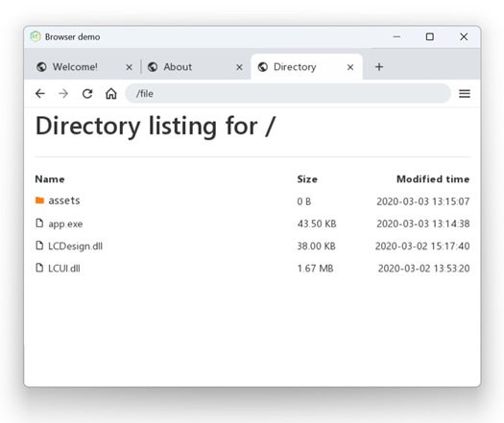Click the globe icon on Welcome! tab
504x423 pixels.
[x=41, y=67]
